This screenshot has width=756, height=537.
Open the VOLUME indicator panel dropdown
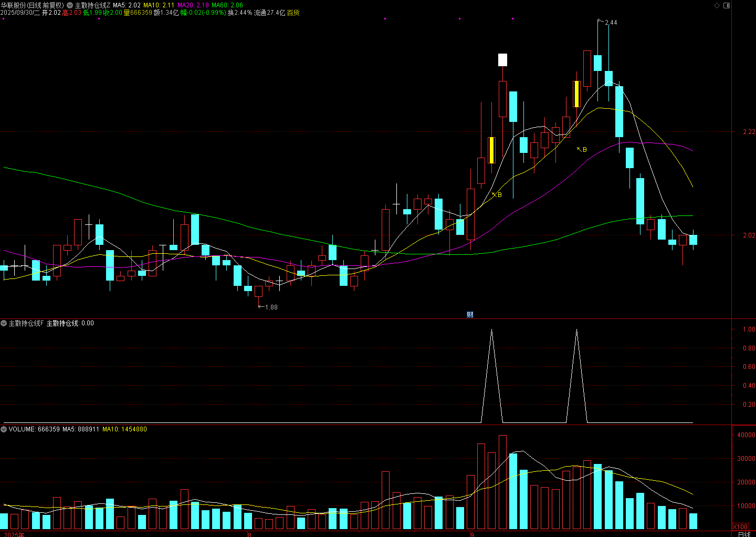point(4,429)
